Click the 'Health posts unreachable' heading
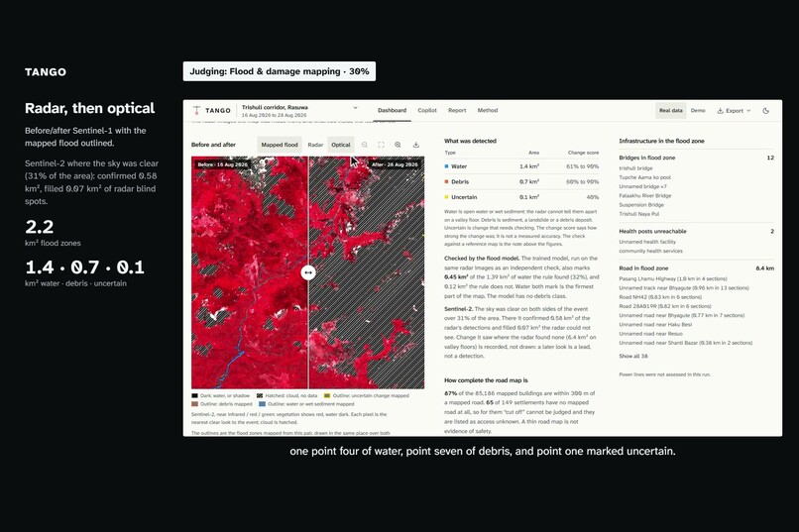 click(x=652, y=231)
